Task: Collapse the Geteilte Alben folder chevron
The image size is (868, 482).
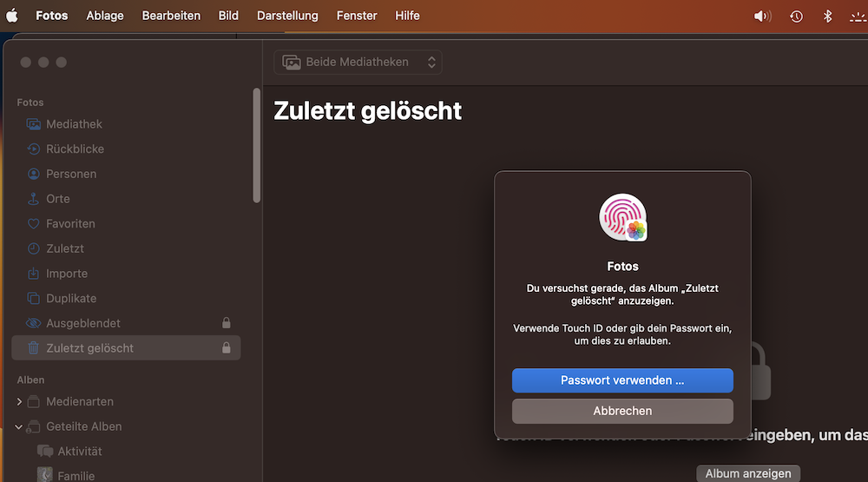Action: pyautogui.click(x=19, y=426)
